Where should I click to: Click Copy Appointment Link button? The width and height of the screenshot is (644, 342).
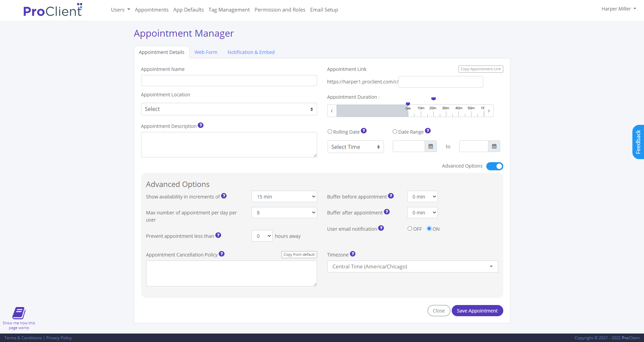(x=481, y=69)
